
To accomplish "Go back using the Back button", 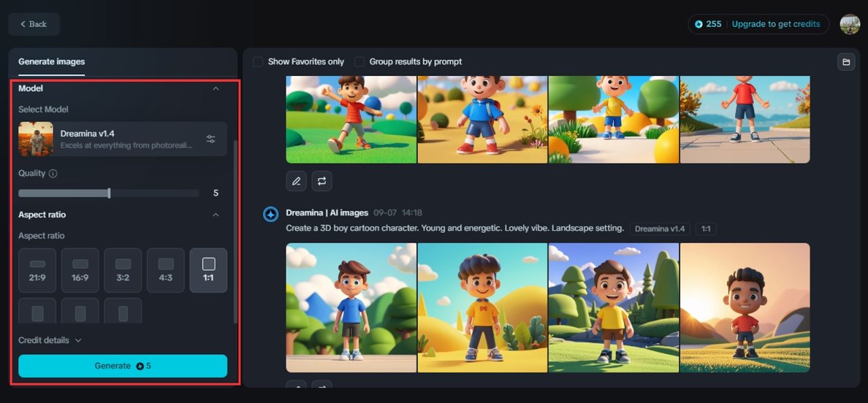I will click(x=34, y=24).
